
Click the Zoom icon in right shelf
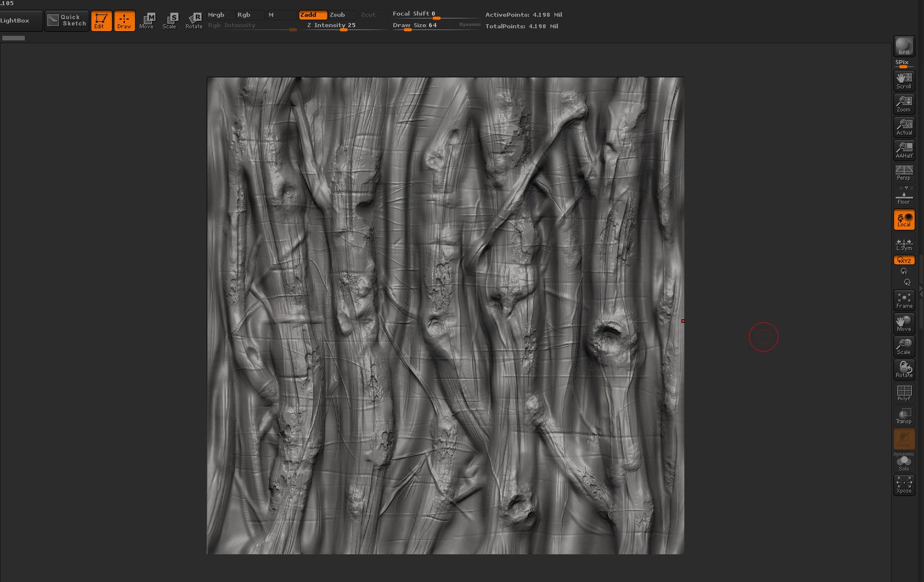[x=904, y=104]
